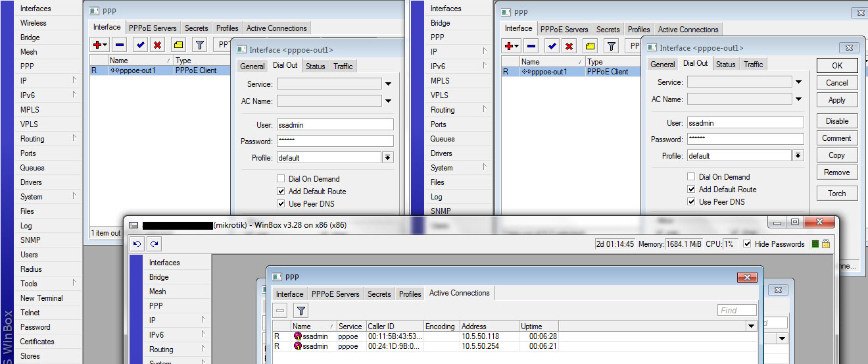Click the yellow Comment icon in right PPP window
868x364 pixels.
(x=590, y=46)
